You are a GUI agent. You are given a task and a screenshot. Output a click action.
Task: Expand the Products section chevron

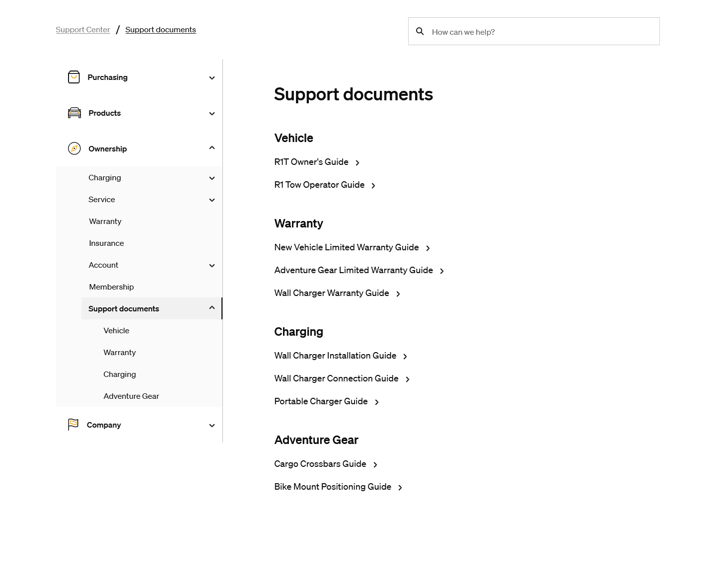tap(212, 114)
